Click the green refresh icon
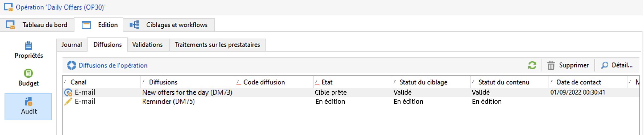The height and width of the screenshot is (135, 644). pos(532,65)
